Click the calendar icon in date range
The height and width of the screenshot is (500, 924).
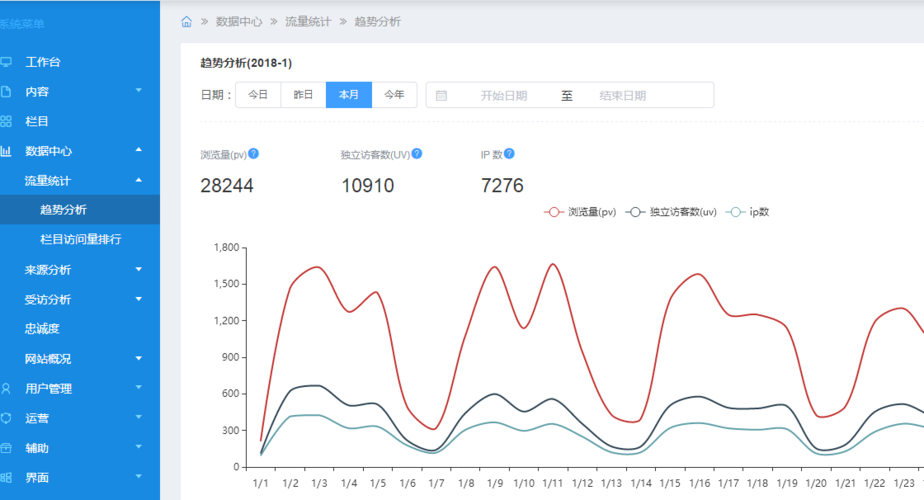coord(441,96)
